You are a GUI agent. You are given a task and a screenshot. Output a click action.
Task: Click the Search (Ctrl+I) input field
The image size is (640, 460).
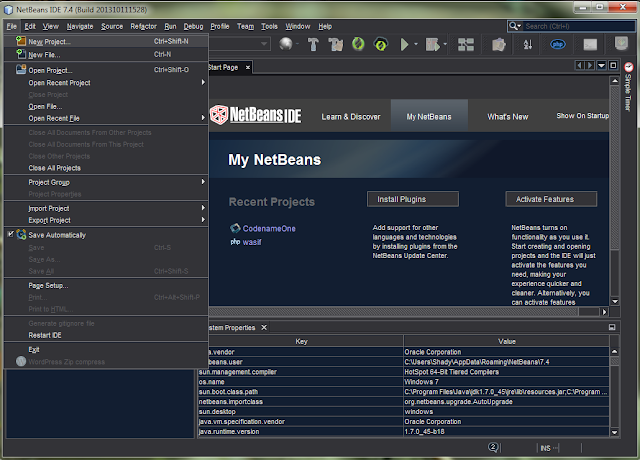pos(578,26)
